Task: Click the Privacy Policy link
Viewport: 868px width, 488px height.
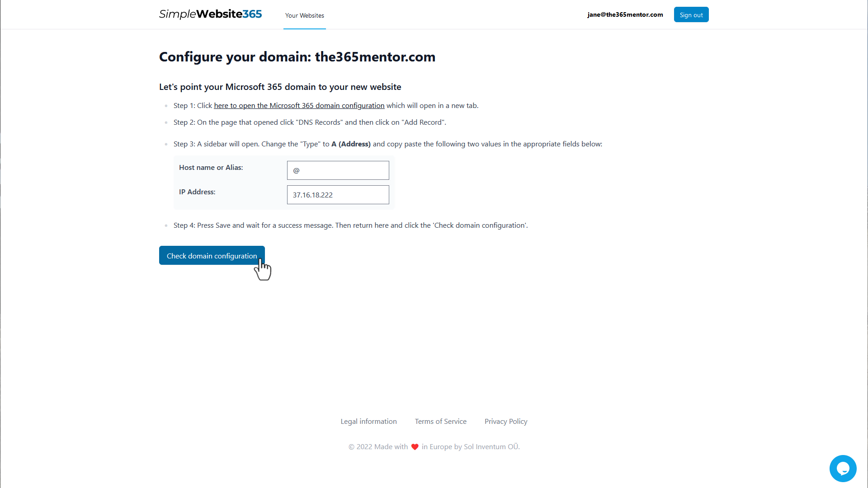Action: click(x=506, y=421)
